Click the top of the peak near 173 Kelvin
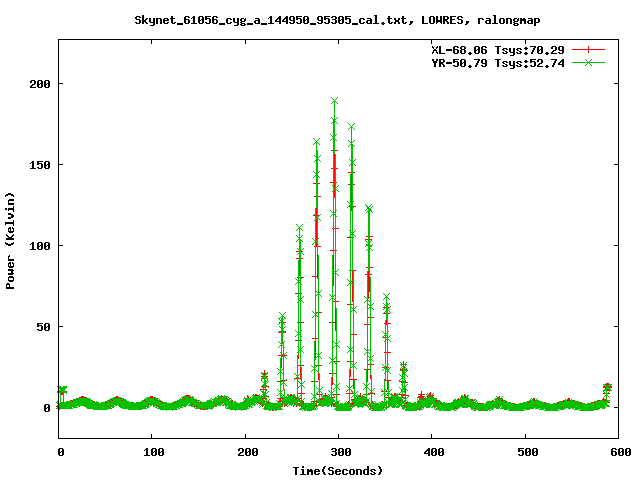Viewport: 640px width, 480px height. (351, 127)
